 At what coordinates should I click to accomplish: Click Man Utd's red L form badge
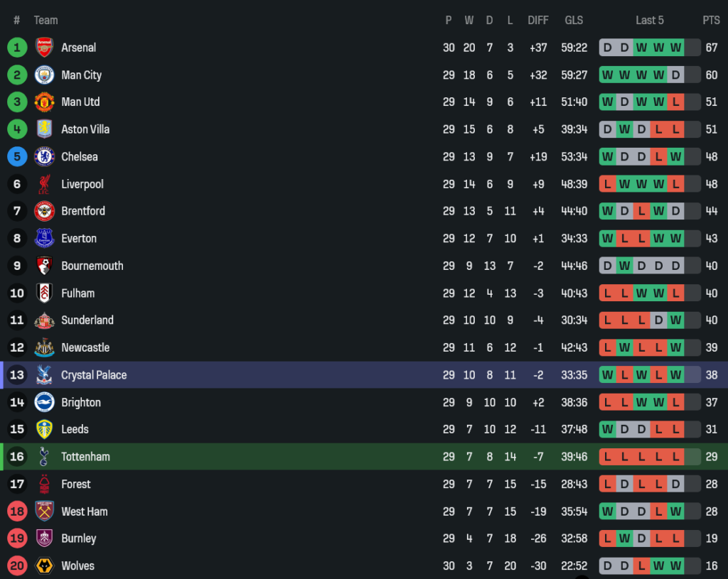click(675, 102)
